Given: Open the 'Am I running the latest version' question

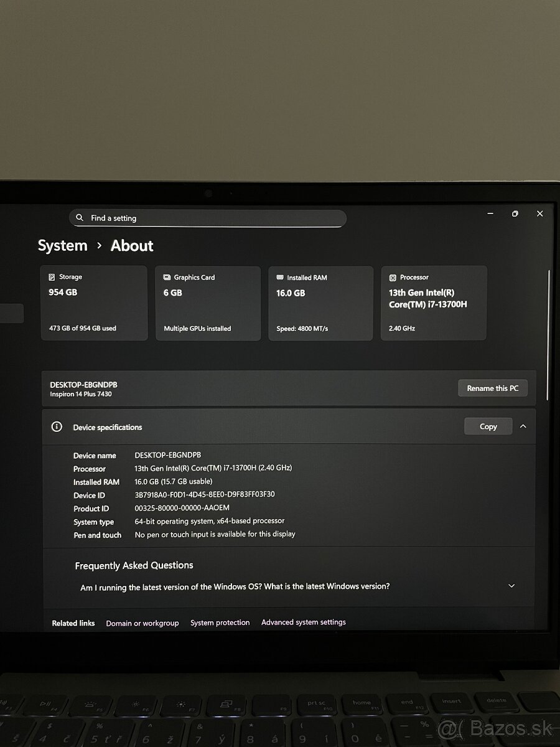Looking at the screenshot, I should pyautogui.click(x=235, y=586).
